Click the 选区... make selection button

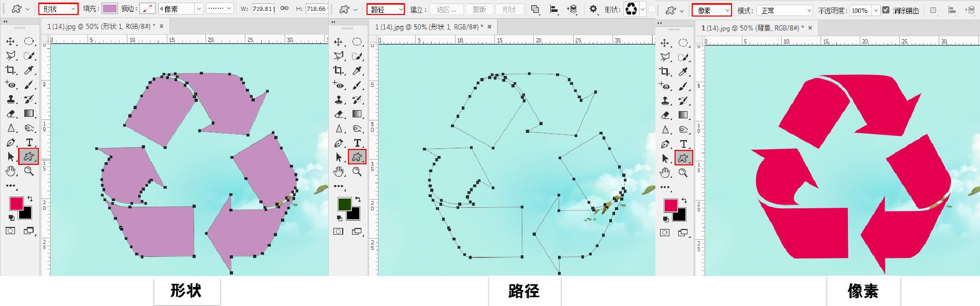tap(446, 9)
